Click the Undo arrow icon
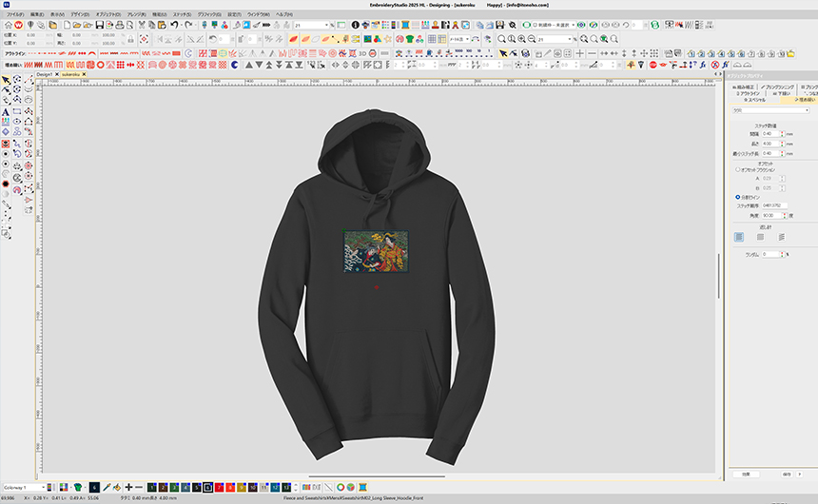This screenshot has height=504, width=818. click(175, 25)
